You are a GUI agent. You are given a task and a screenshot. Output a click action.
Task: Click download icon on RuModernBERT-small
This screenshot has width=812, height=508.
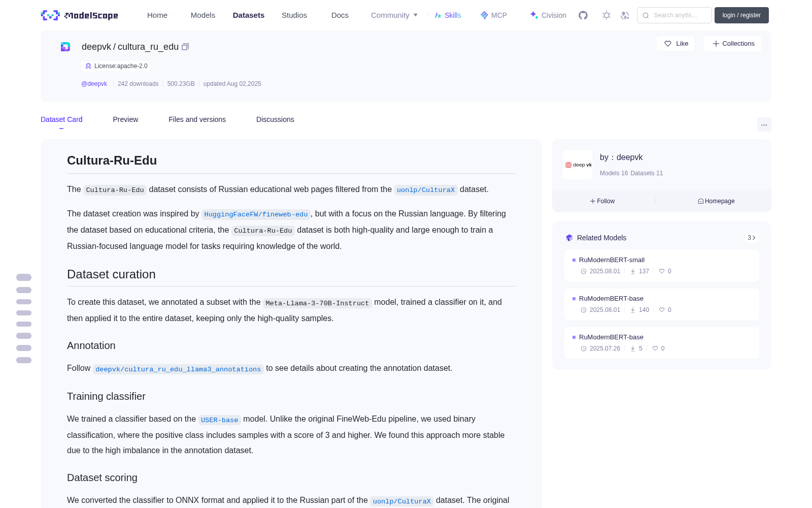(633, 271)
